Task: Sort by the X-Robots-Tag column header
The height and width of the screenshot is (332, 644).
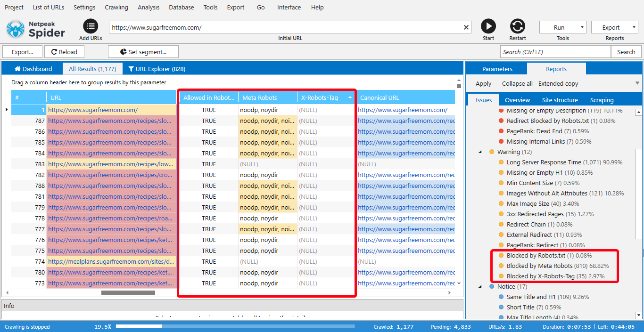Action: pyautogui.click(x=326, y=97)
